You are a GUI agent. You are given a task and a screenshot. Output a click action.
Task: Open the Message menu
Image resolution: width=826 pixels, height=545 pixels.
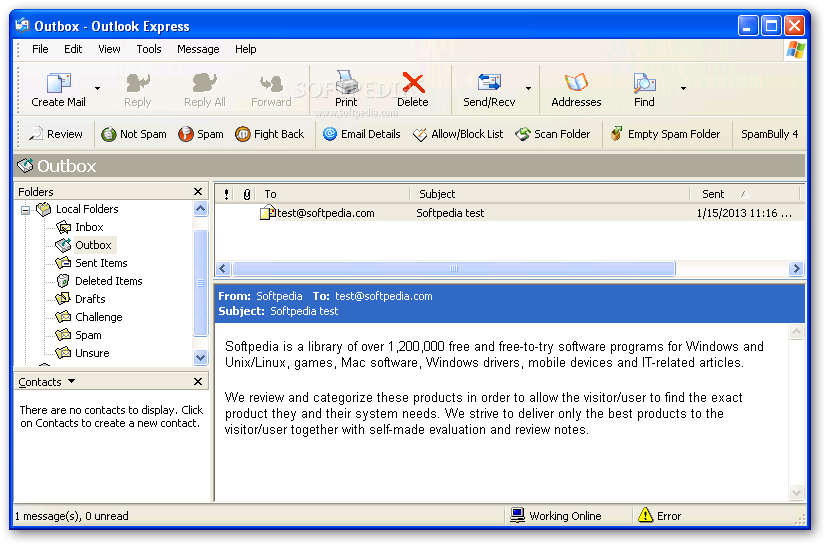pyautogui.click(x=198, y=49)
